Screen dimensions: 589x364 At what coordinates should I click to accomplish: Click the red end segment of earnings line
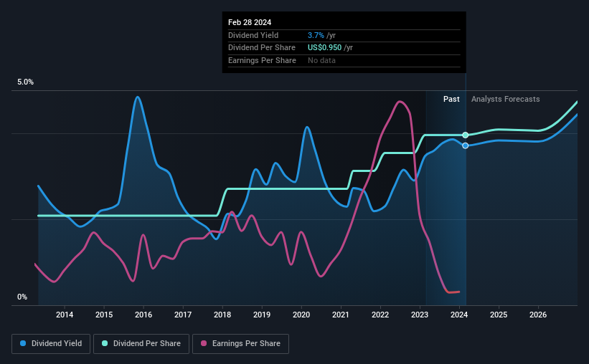453,292
